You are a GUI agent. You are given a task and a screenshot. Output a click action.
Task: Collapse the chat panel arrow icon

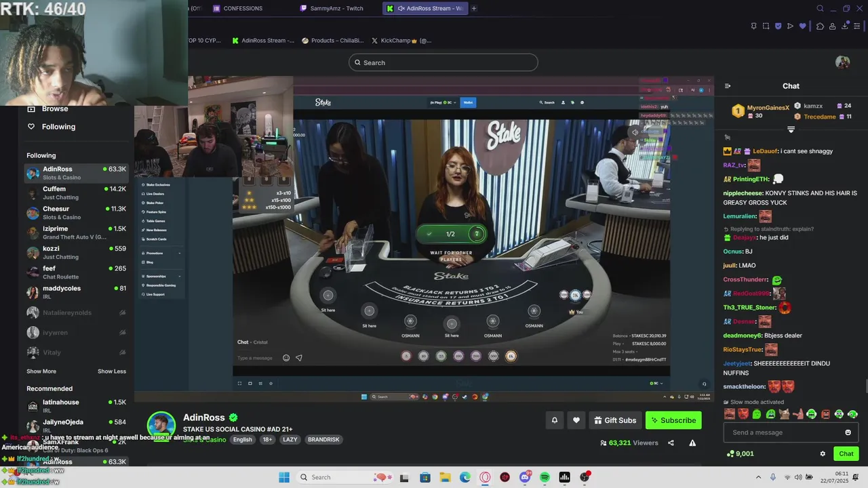(728, 86)
